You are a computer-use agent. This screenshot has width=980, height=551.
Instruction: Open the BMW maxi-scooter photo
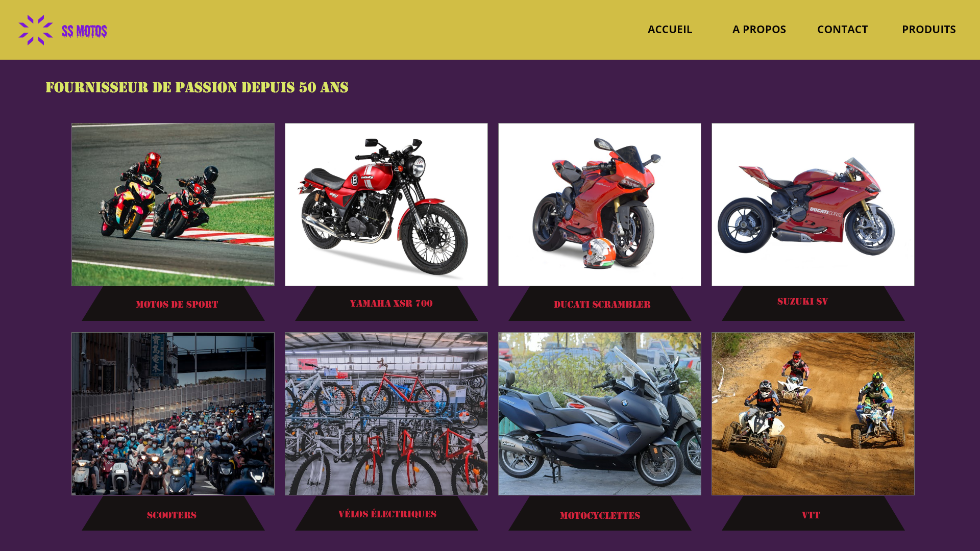600,414
